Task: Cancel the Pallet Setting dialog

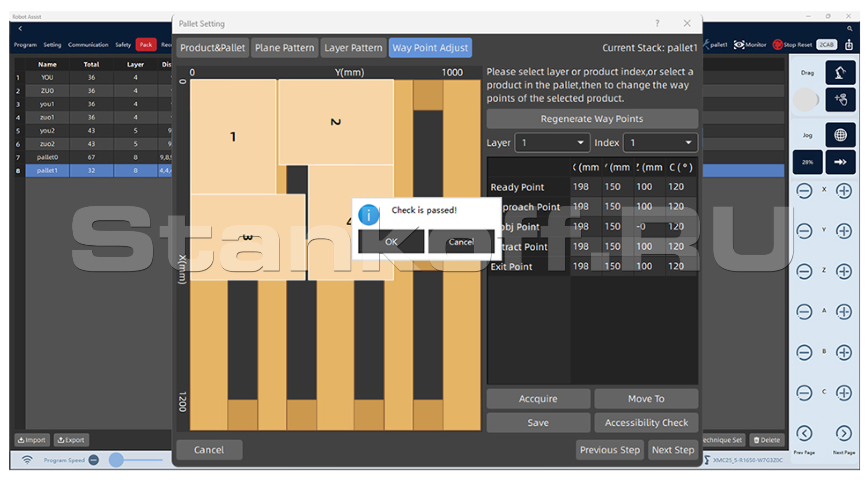Action: click(x=209, y=450)
